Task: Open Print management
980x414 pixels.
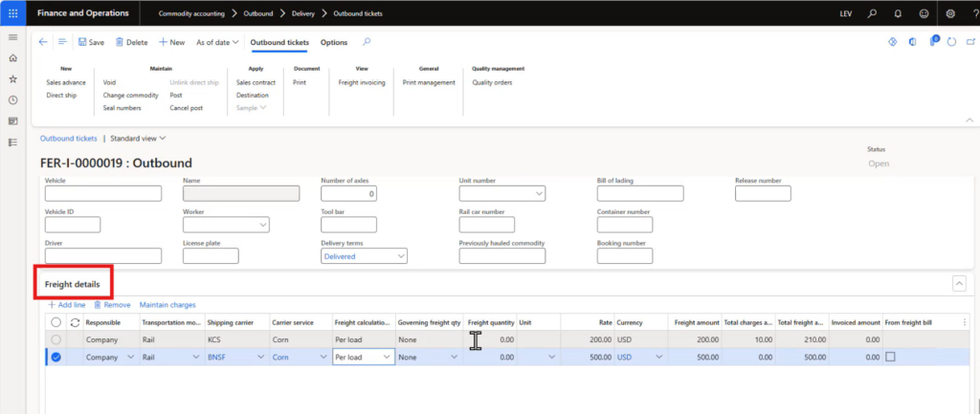Action: (x=429, y=82)
